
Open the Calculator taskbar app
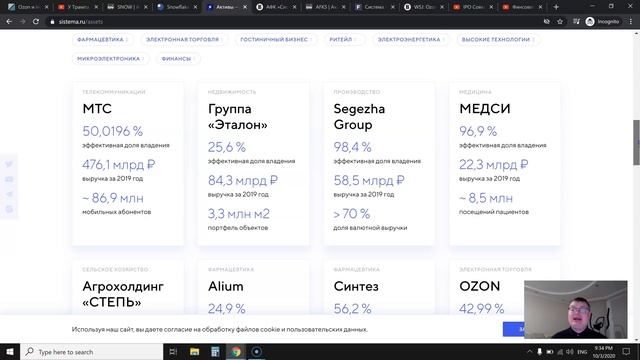click(x=215, y=351)
